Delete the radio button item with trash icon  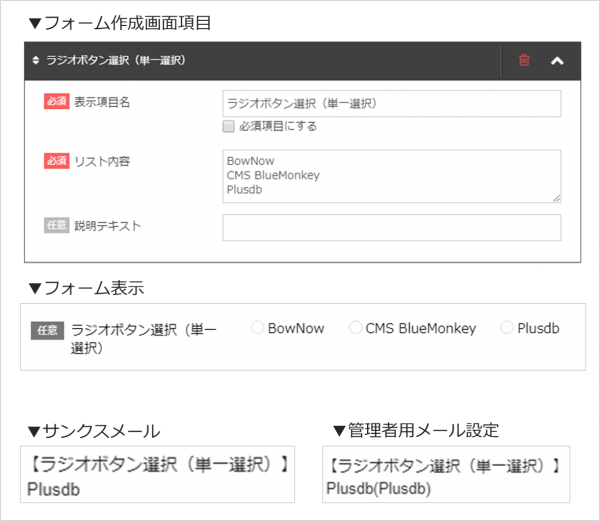(x=524, y=60)
